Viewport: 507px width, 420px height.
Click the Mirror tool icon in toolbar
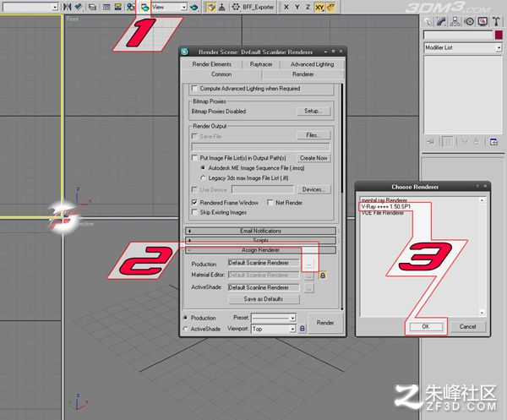coord(67,7)
